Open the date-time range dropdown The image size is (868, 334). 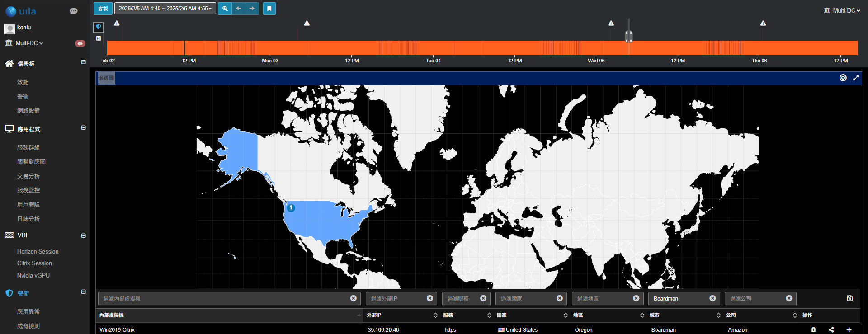pyautogui.click(x=165, y=9)
